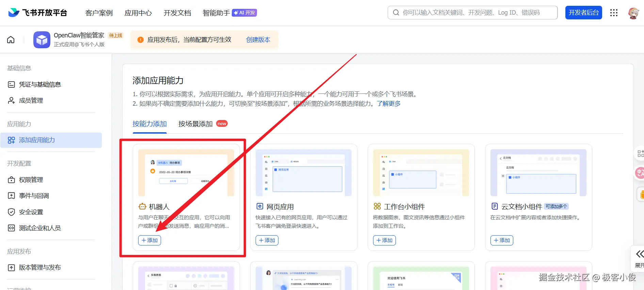The width and height of the screenshot is (644, 290).
Task: Open 客户案例 in the top navigation
Action: (x=99, y=13)
